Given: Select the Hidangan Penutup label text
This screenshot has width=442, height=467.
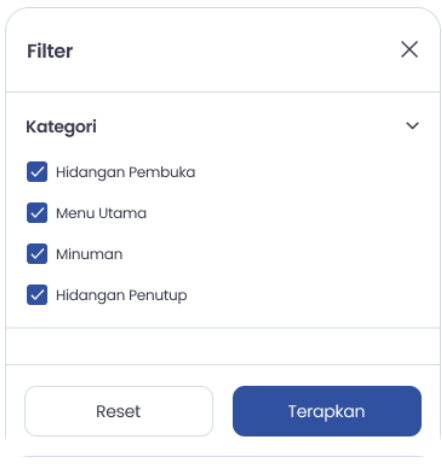Looking at the screenshot, I should tap(122, 296).
